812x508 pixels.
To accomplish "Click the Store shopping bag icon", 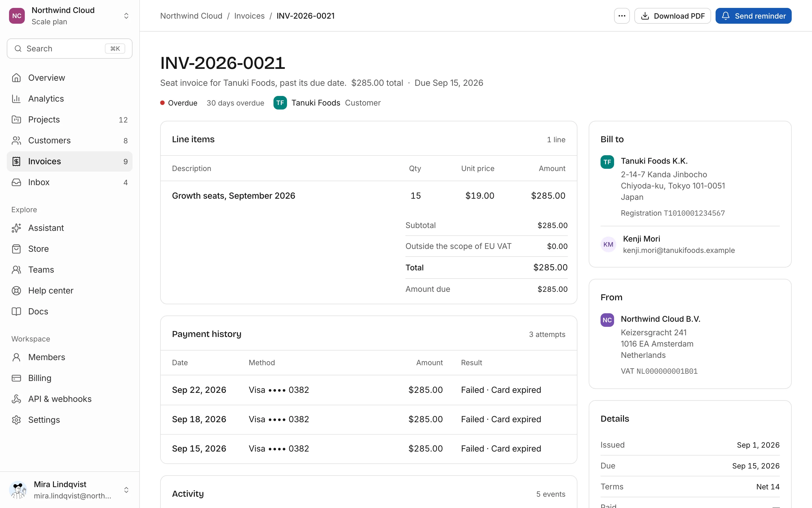I will pyautogui.click(x=16, y=249).
